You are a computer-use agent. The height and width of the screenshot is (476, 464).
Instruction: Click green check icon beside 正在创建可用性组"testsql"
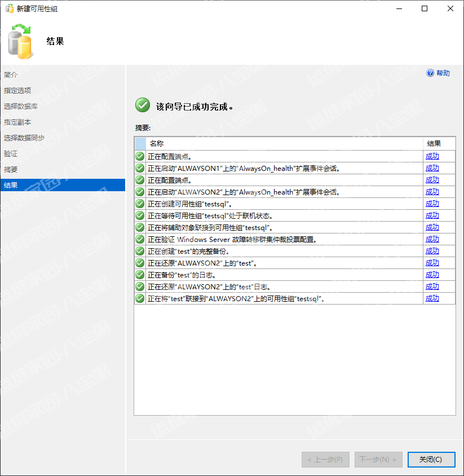(140, 204)
